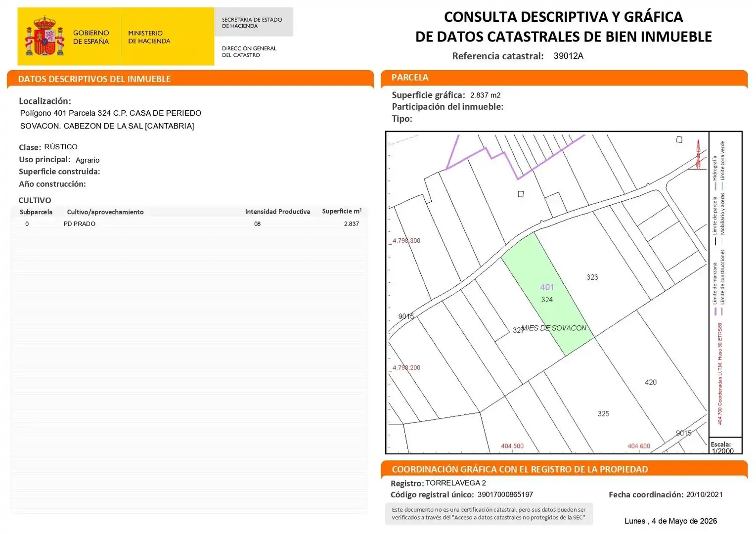Select the Polígono 401 Parcela 324 address line

pyautogui.click(x=111, y=113)
